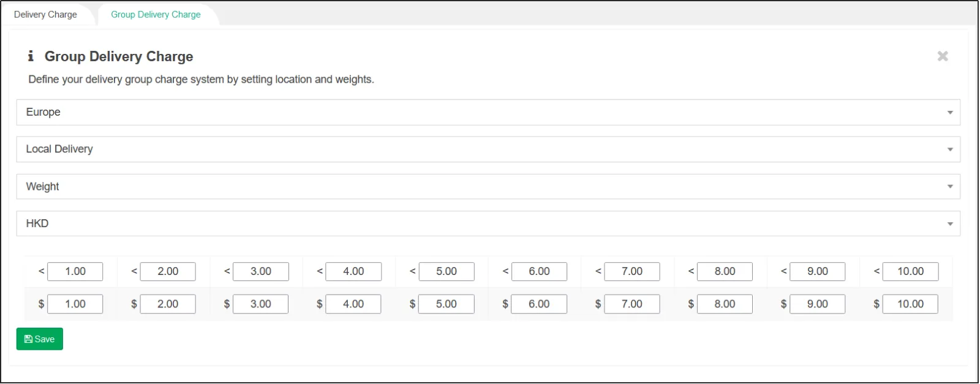Click the price field showing 4.00
The image size is (980, 384).
point(353,304)
